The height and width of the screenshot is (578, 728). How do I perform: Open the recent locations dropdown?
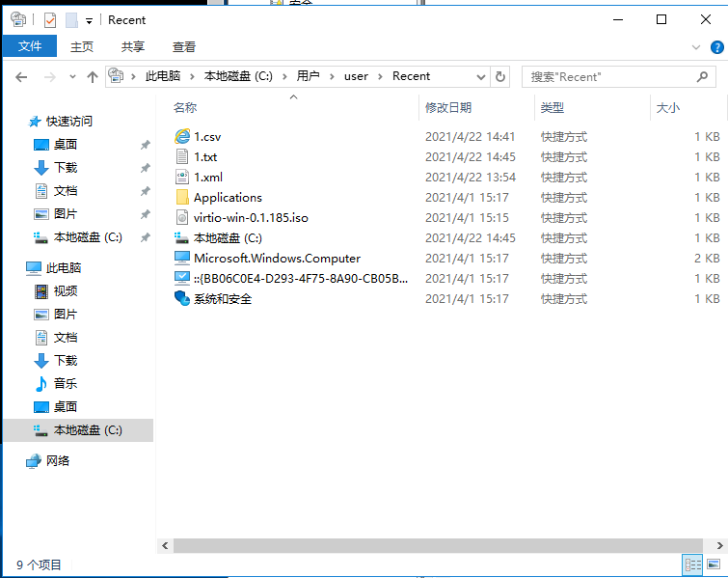[72, 76]
